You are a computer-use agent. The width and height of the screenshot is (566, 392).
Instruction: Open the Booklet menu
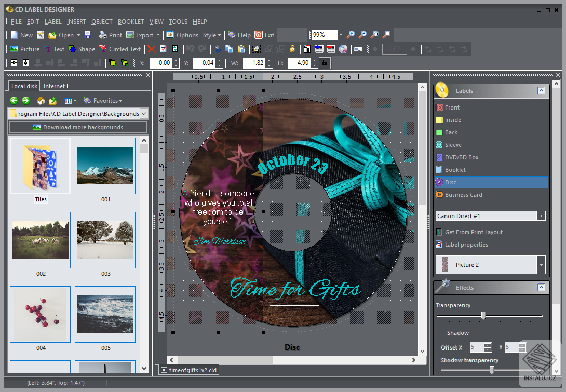click(131, 21)
